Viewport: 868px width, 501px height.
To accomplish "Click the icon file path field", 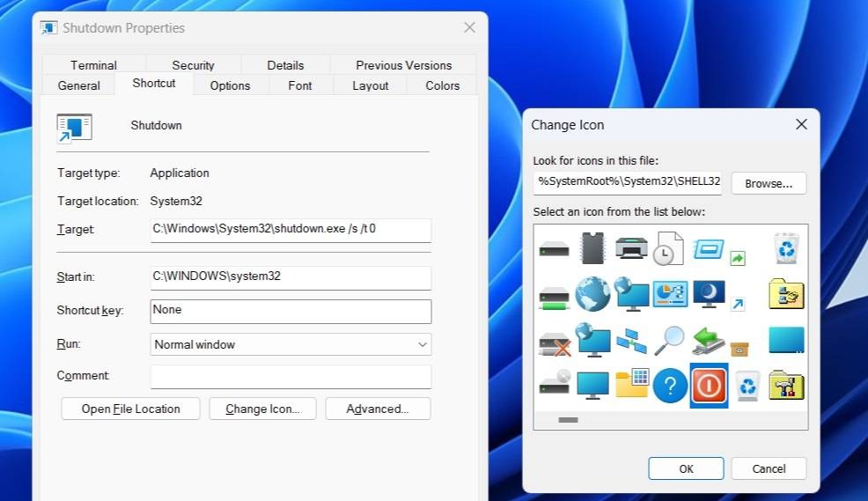I will (x=628, y=183).
